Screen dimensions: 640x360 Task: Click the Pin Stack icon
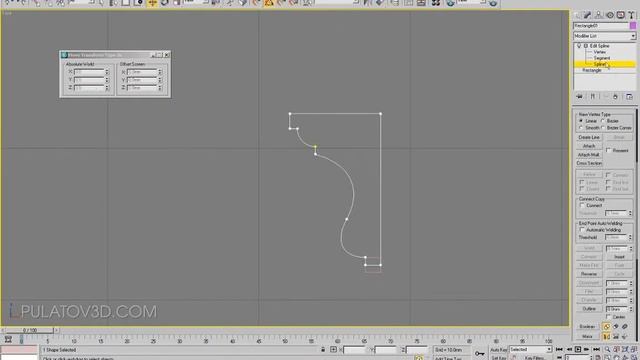point(579,97)
